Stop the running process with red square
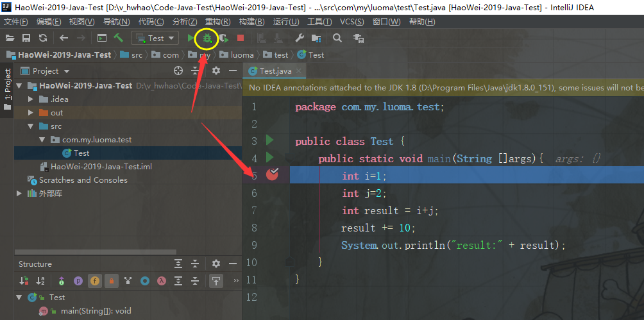Image resolution: width=644 pixels, height=320 pixels. (x=240, y=38)
